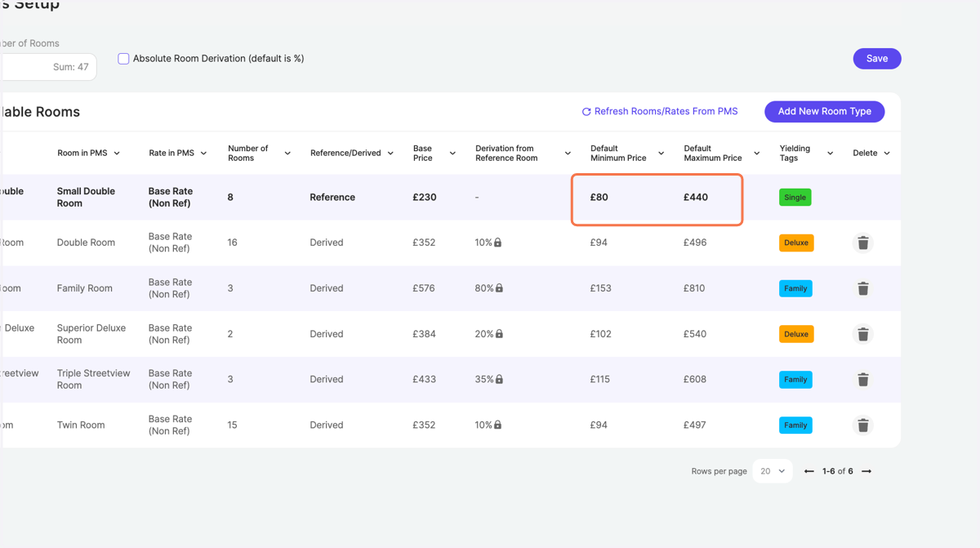Open Derivation from Reference Room column menu
Viewport: 980px width, 548px height.
[568, 154]
